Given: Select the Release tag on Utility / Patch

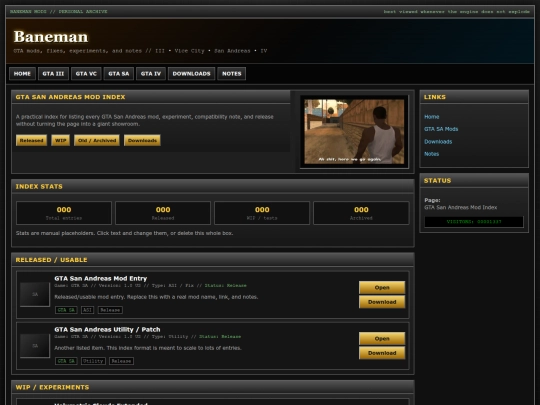Looking at the screenshot, I should (x=122, y=361).
